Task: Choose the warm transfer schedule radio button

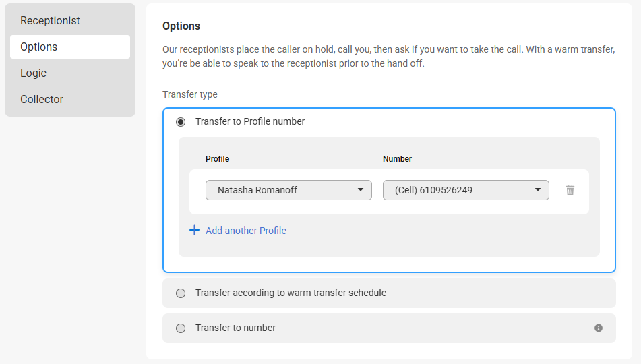Action: 181,293
